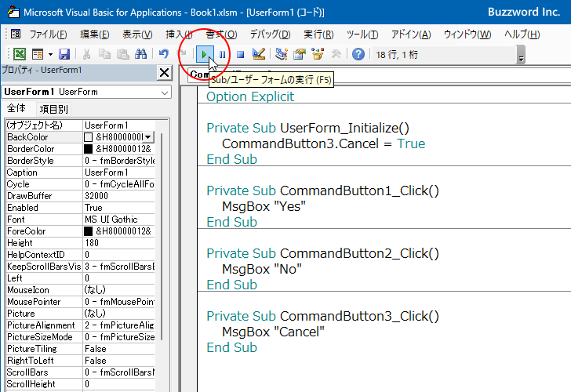Click the Option Explicit code line
This screenshot has width=571, height=392.
(250, 96)
